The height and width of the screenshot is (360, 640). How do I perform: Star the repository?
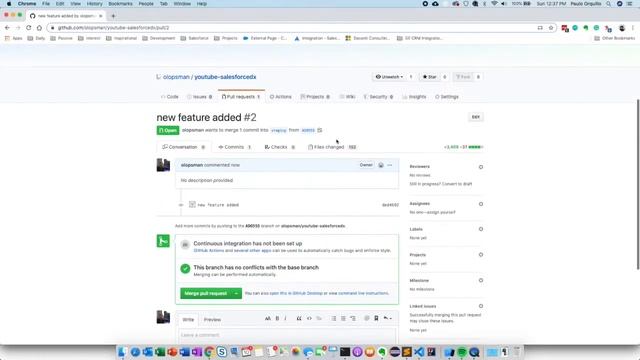[x=429, y=77]
